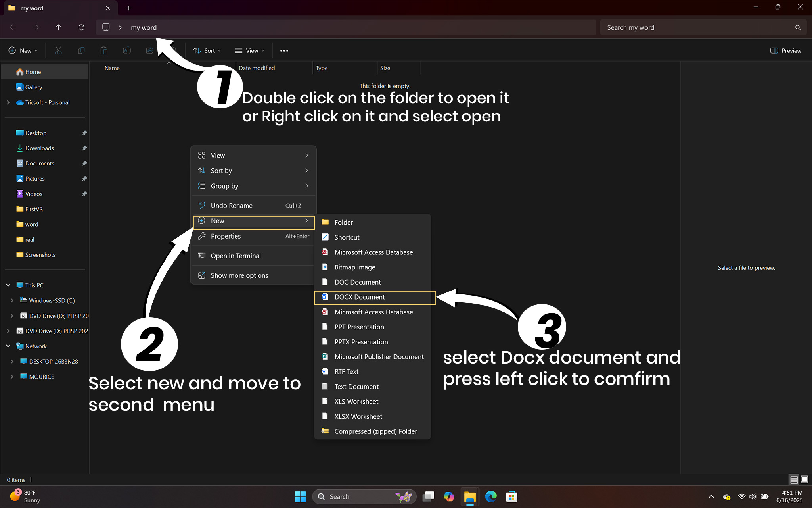812x508 pixels.
Task: Click the Up arrow navigation icon
Action: tap(58, 27)
